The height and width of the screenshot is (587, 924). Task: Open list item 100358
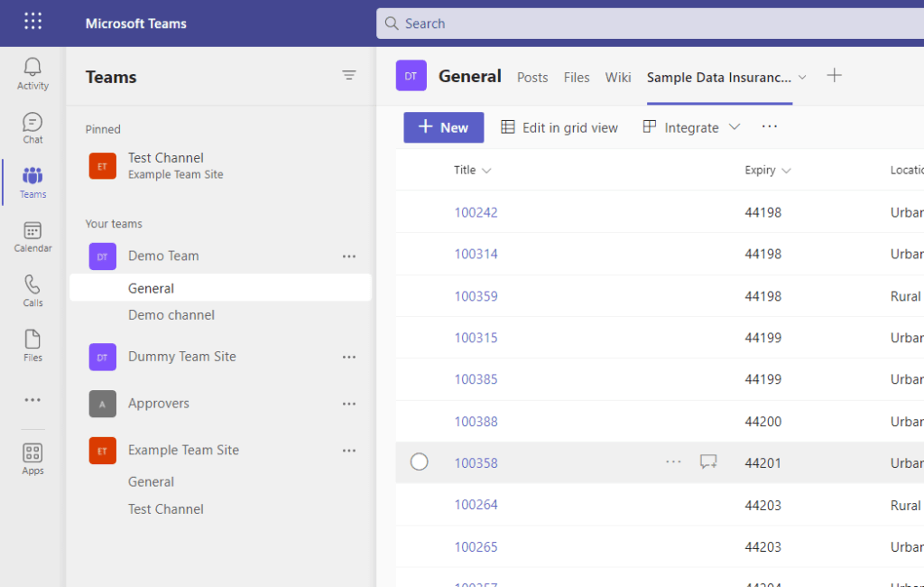tap(476, 463)
